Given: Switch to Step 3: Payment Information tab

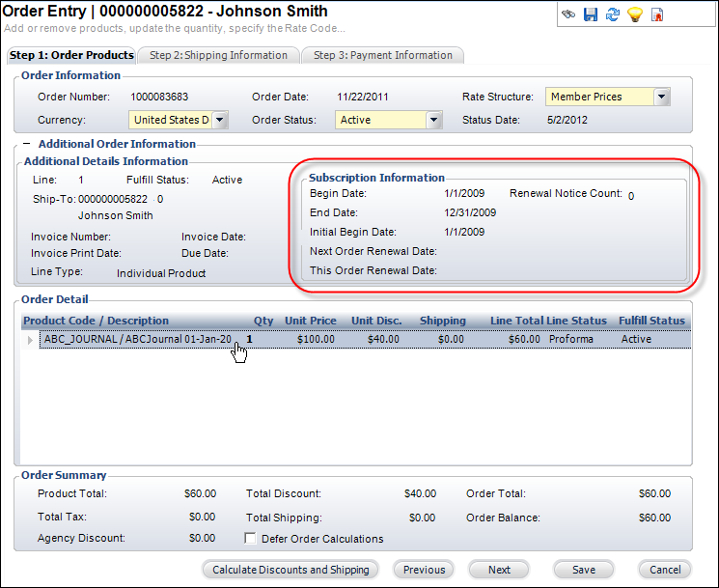Looking at the screenshot, I should click(382, 55).
